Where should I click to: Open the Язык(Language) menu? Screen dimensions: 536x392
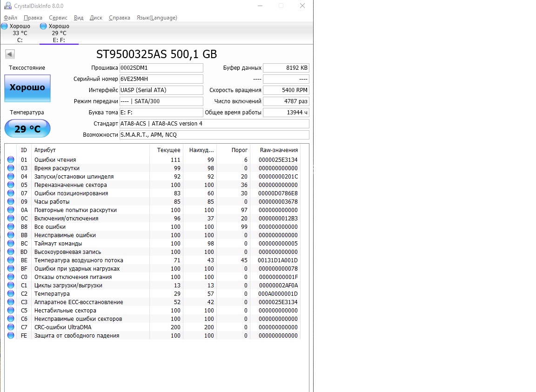tap(157, 18)
